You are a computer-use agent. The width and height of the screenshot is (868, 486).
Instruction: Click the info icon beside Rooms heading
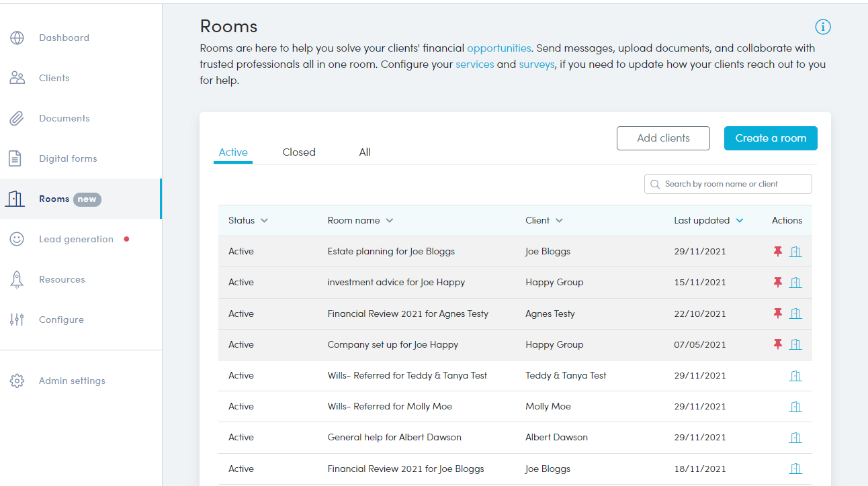(x=823, y=27)
